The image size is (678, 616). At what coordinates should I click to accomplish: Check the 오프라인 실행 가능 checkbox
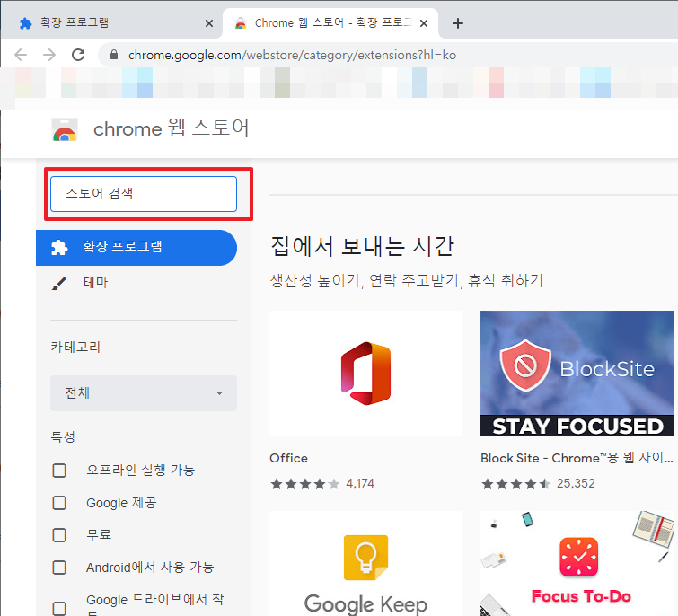pos(59,471)
